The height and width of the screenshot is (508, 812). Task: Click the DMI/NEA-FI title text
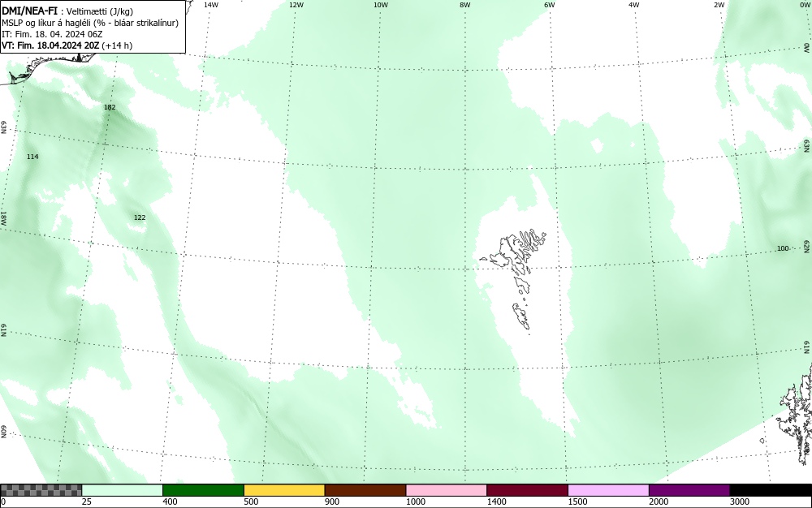coord(30,11)
